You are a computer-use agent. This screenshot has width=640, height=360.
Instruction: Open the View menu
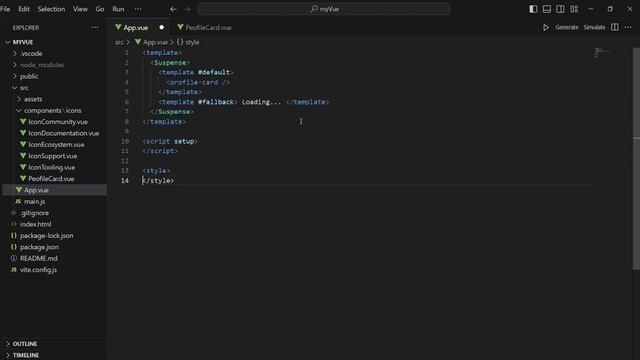coord(80,9)
